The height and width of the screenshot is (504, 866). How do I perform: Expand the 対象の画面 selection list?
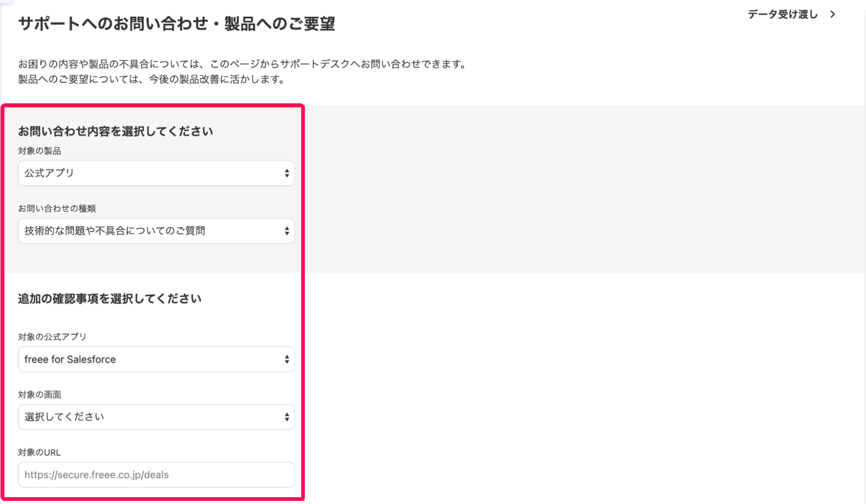click(x=156, y=417)
